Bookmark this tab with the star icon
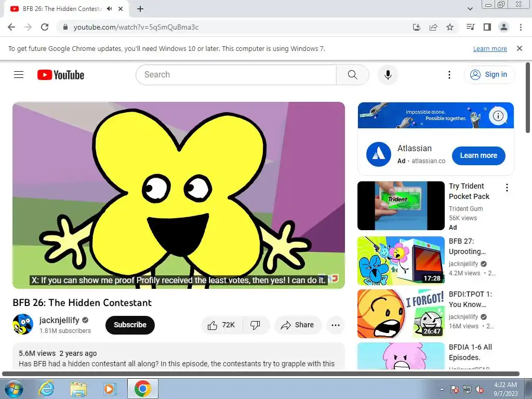The image size is (532, 399). pyautogui.click(x=450, y=27)
